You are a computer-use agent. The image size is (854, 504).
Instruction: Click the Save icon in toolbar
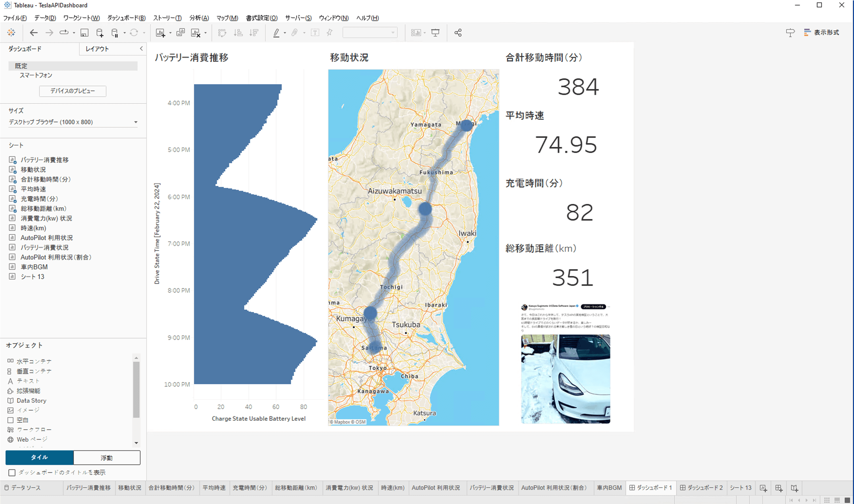click(x=84, y=33)
